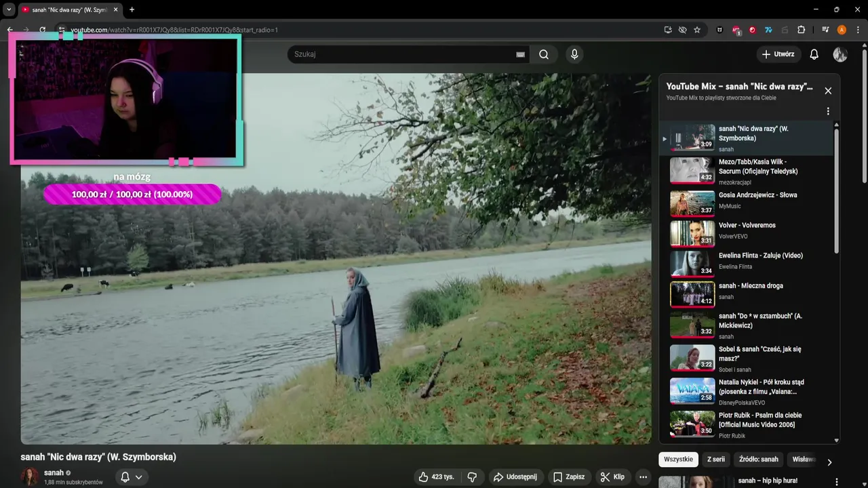Reload the page

[x=42, y=30]
